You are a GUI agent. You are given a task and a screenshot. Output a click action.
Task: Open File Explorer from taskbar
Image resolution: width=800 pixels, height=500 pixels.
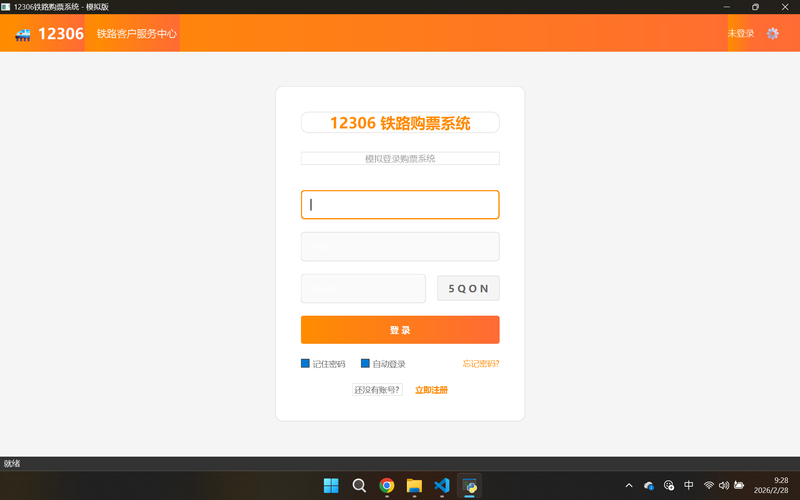[x=414, y=485]
